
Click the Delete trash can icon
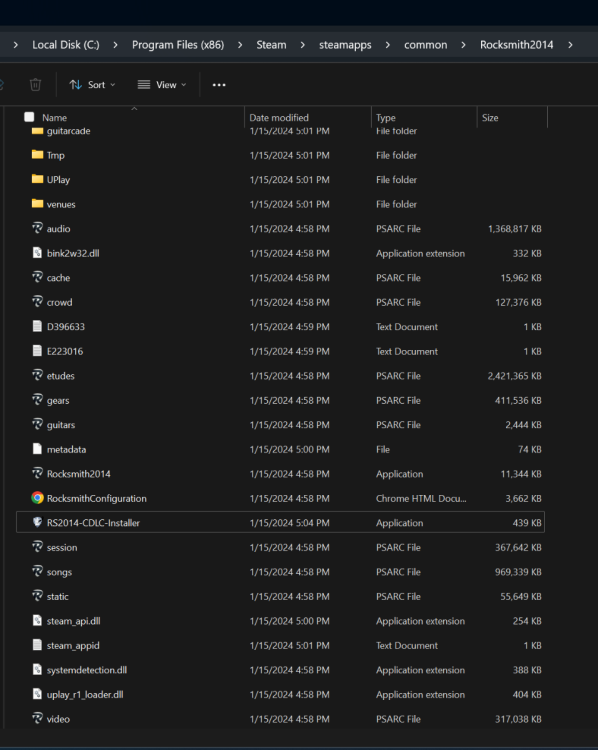point(35,85)
